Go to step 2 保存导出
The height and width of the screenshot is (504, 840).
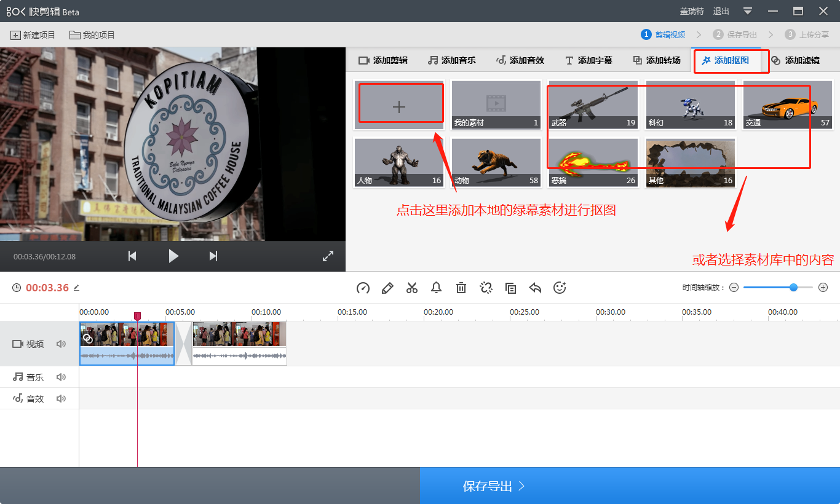tap(735, 35)
